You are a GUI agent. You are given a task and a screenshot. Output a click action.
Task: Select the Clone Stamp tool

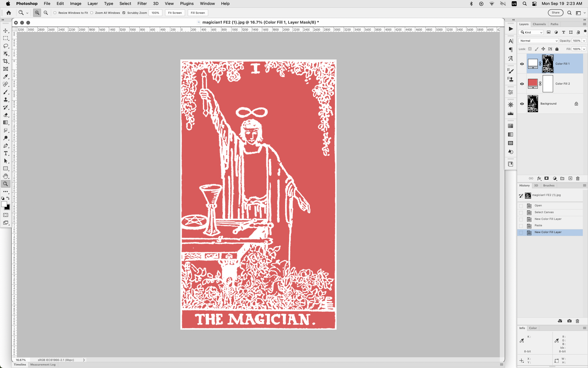click(6, 100)
